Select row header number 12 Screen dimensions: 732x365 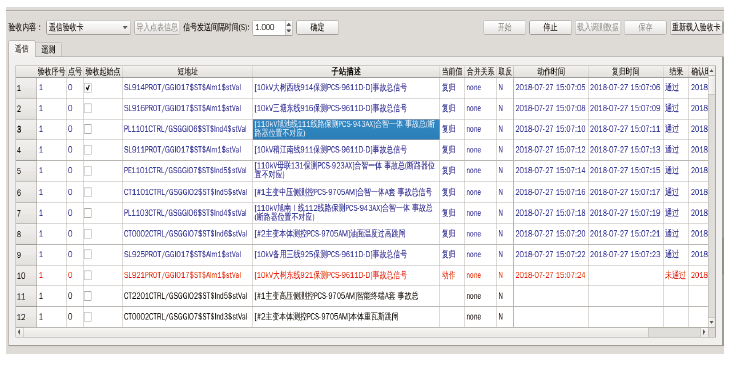[x=26, y=317]
